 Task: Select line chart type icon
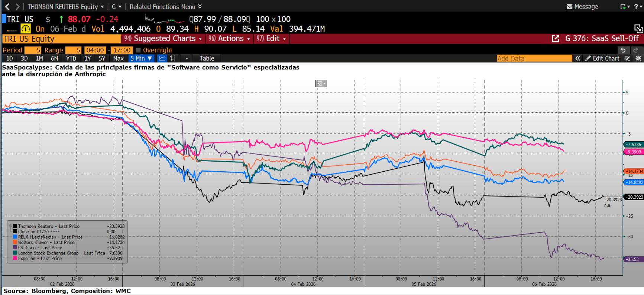pos(162,58)
